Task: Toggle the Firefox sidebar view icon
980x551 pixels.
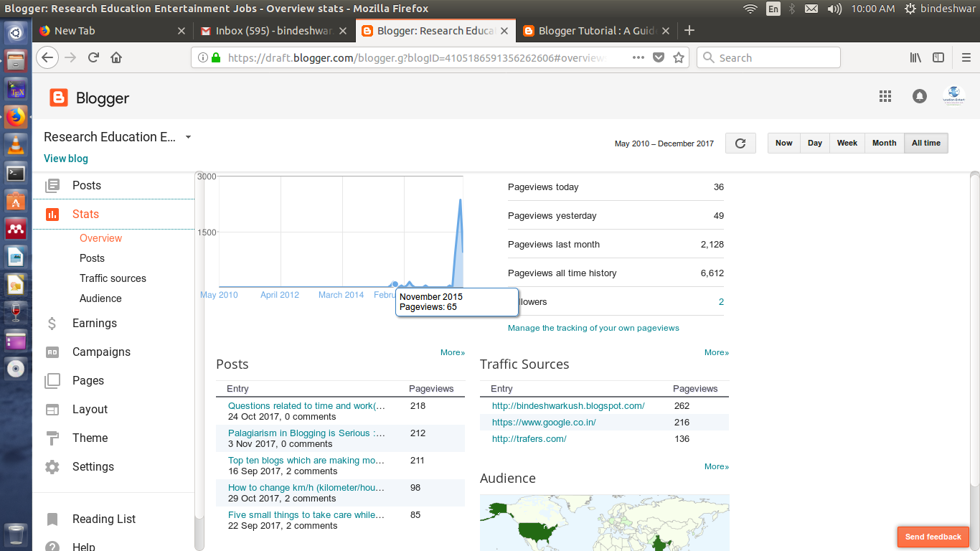Action: click(x=938, y=58)
